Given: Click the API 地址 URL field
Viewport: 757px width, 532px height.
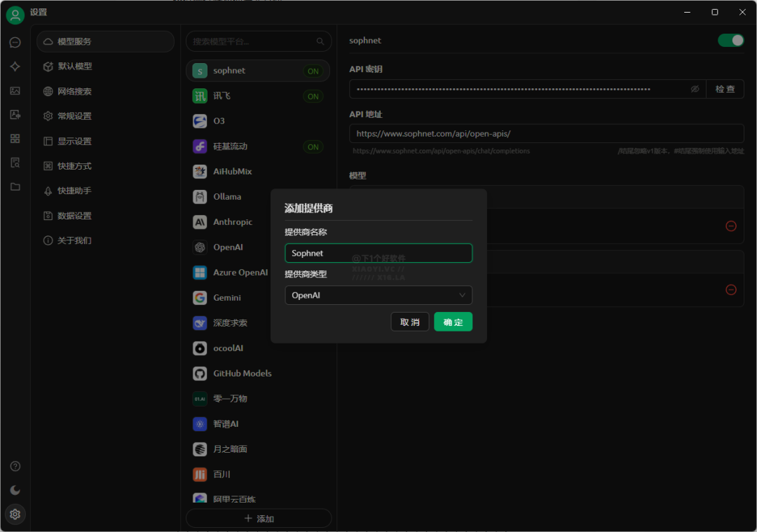Looking at the screenshot, I should pos(547,134).
